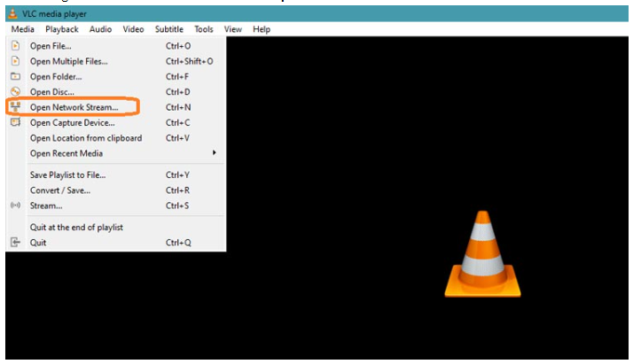Click the Open Network Stream icon

[x=14, y=107]
